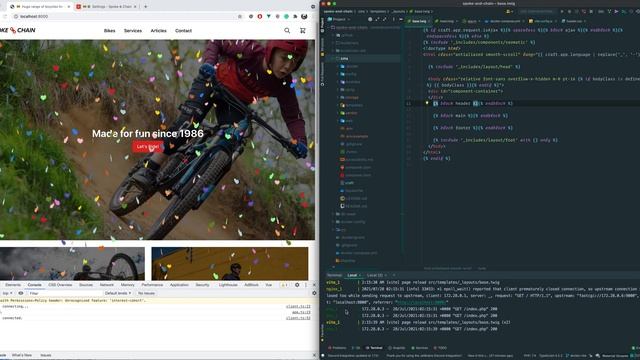Open the Vue DevTools tab

point(269,285)
